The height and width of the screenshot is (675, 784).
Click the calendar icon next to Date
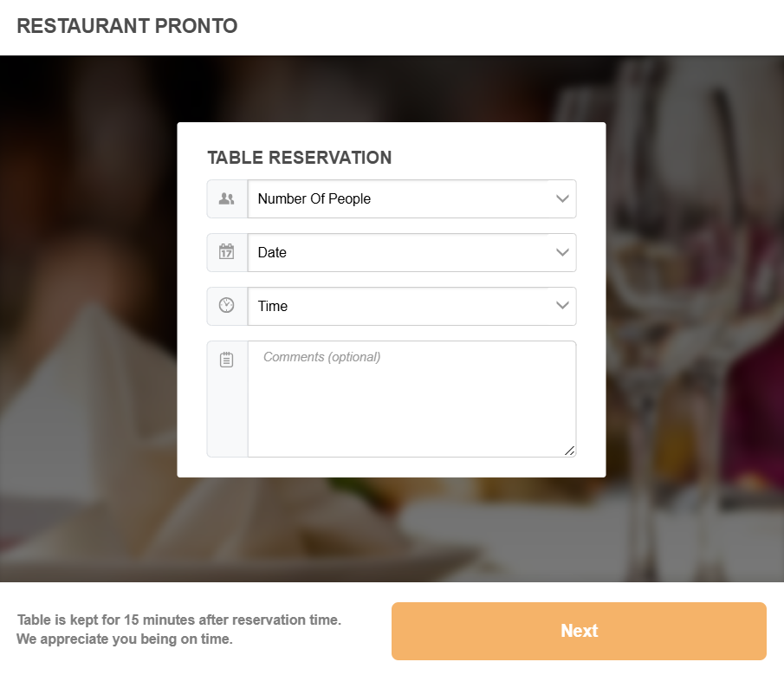(227, 252)
